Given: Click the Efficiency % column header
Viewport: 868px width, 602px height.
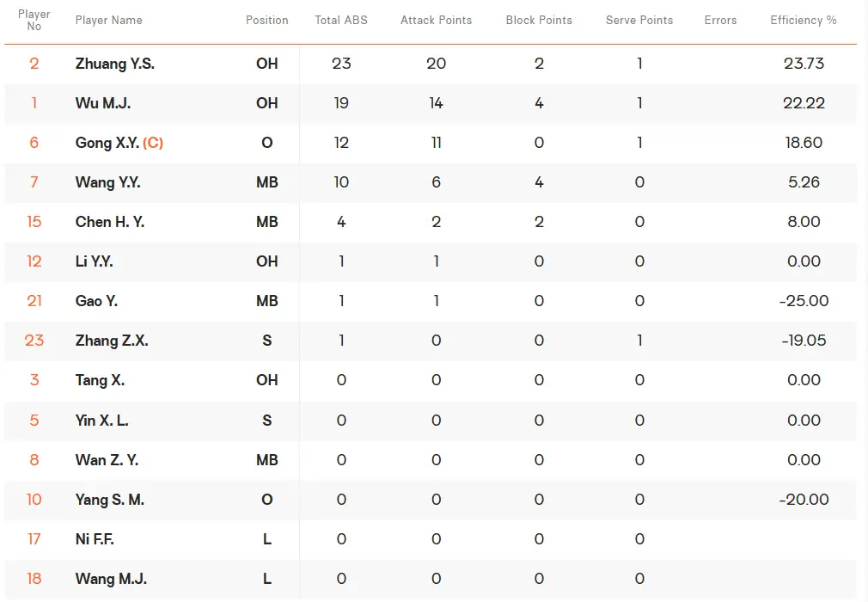Looking at the screenshot, I should pos(804,20).
